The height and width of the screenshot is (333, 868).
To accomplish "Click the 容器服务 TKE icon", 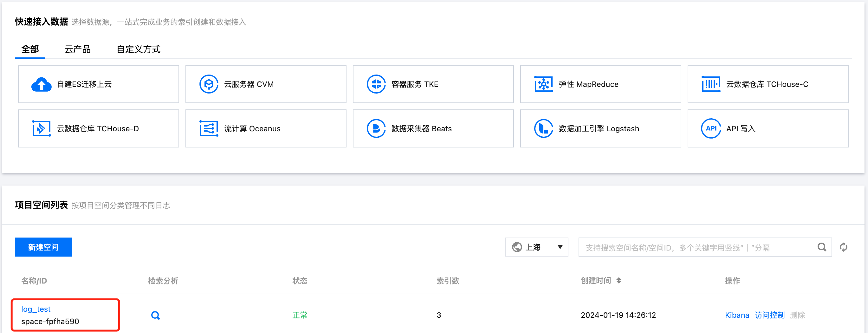I will [376, 84].
